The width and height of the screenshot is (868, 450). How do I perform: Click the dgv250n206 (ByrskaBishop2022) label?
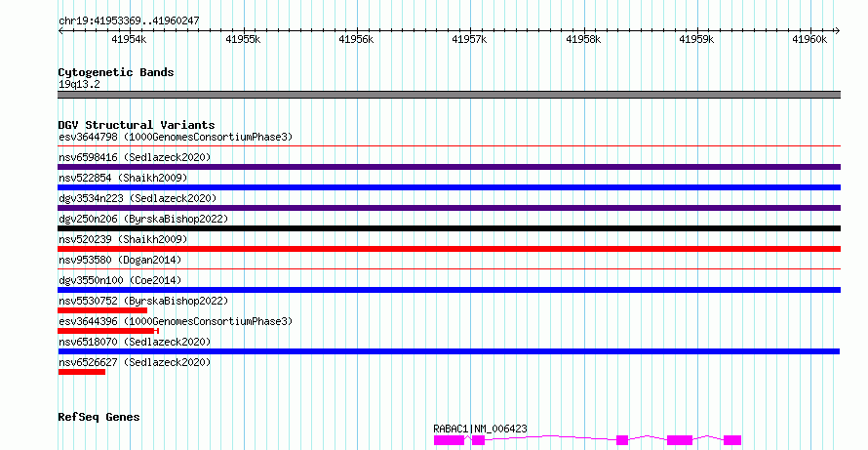click(143, 219)
